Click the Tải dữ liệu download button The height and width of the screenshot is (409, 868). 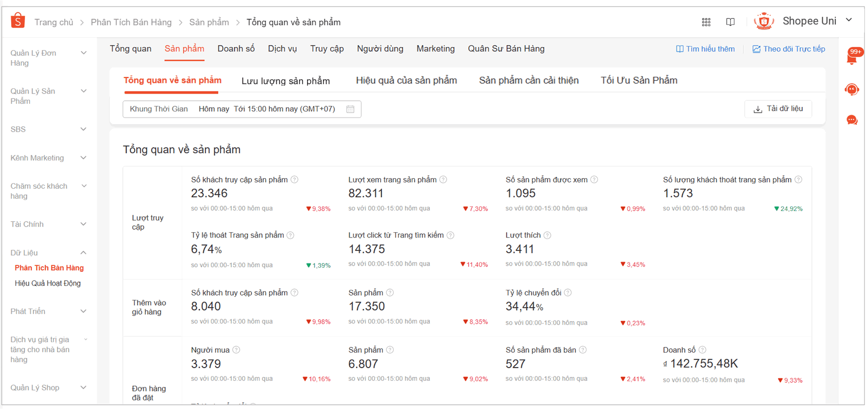tap(778, 109)
